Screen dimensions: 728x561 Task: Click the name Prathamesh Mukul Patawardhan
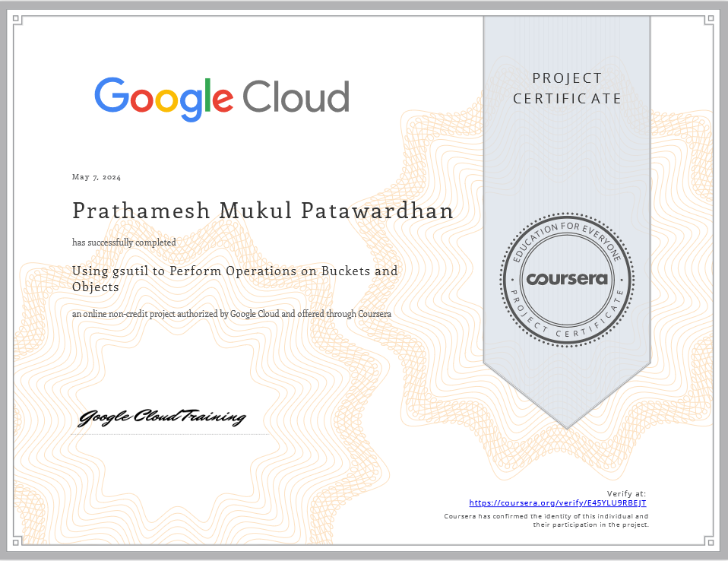(263, 211)
